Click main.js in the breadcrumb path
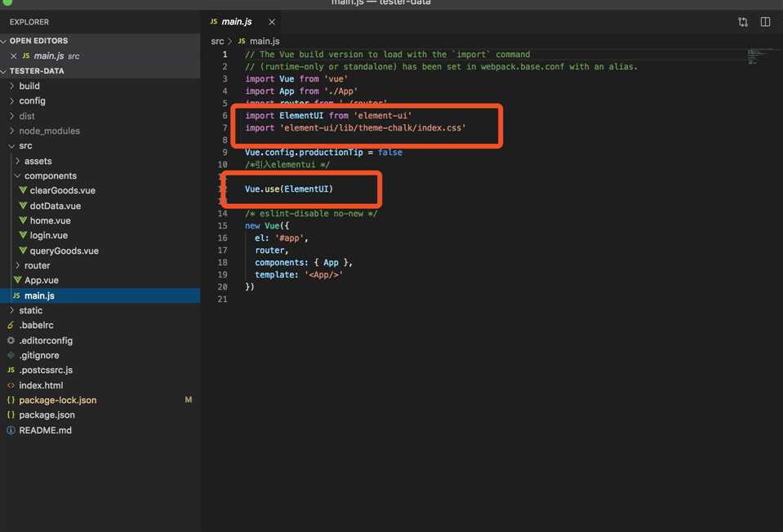Screen dimensions: 783x532 [265, 42]
